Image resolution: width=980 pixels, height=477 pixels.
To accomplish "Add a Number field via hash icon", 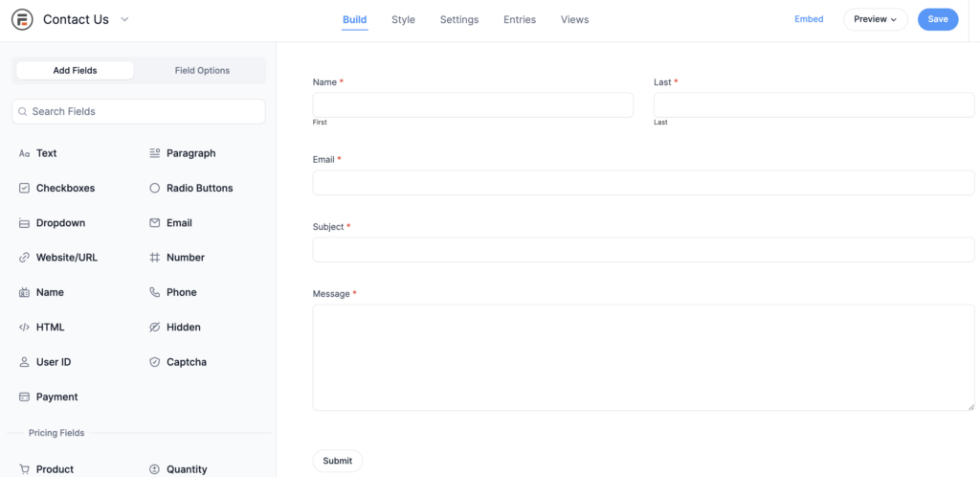I will point(155,258).
